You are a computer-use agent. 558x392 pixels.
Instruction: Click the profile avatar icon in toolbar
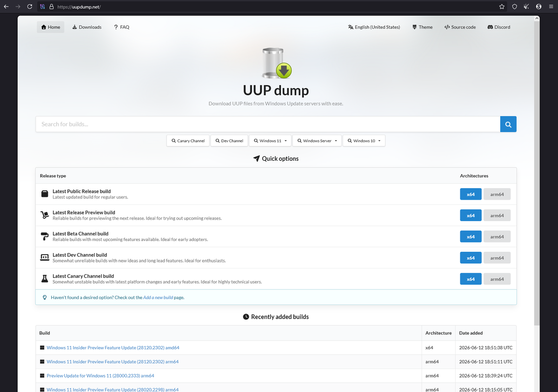pos(538,7)
